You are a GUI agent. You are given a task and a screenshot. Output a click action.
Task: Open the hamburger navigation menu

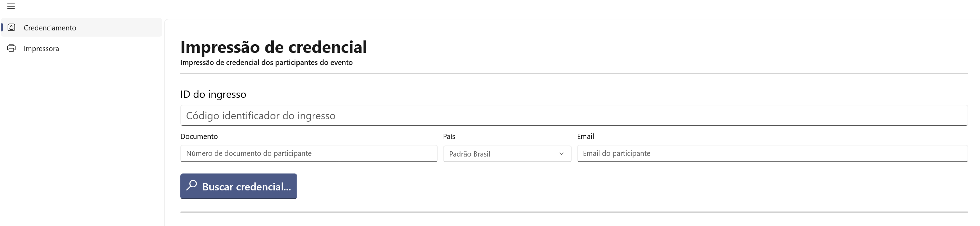(x=11, y=6)
